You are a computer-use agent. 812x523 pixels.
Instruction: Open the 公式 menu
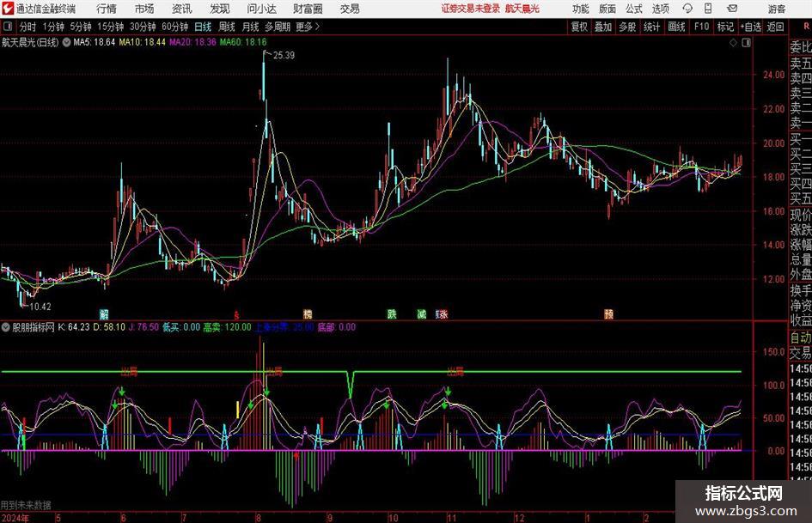633,9
